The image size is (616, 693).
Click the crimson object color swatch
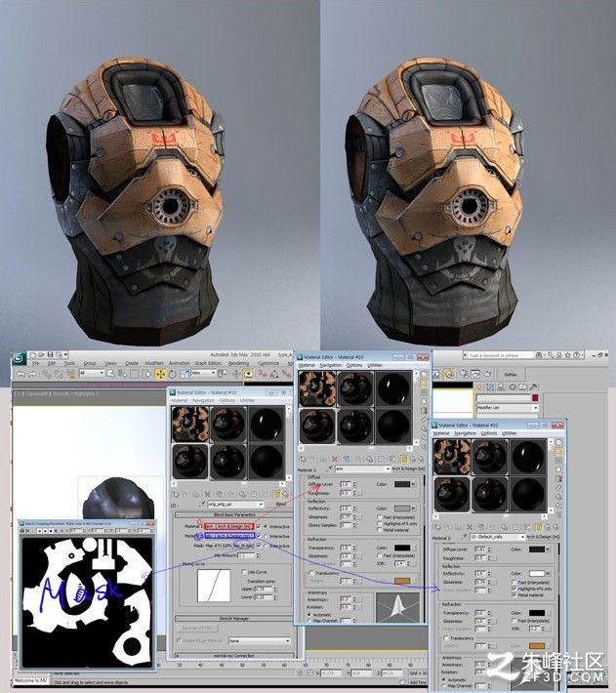[x=535, y=398]
